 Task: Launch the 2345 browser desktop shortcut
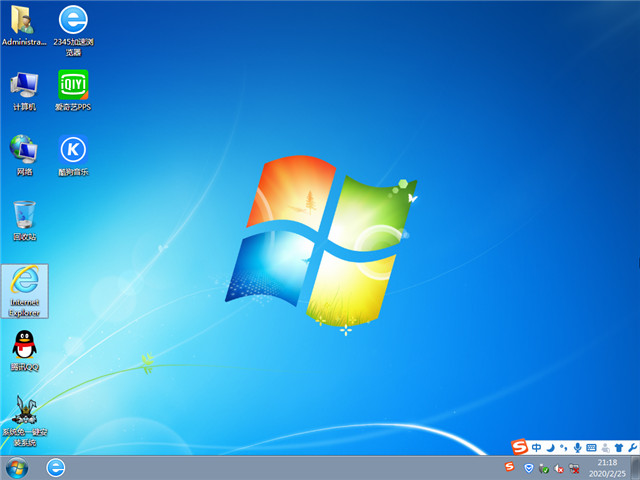pyautogui.click(x=73, y=30)
